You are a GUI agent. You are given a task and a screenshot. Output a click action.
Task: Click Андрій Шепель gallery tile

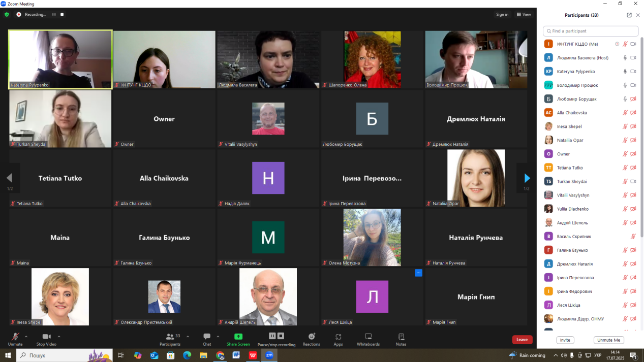[x=268, y=297]
